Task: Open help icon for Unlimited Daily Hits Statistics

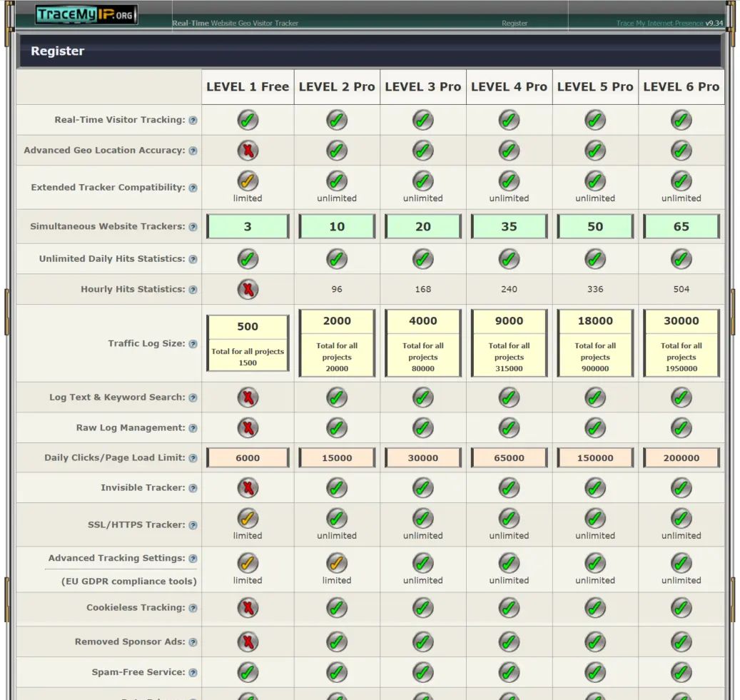Action: tap(193, 259)
